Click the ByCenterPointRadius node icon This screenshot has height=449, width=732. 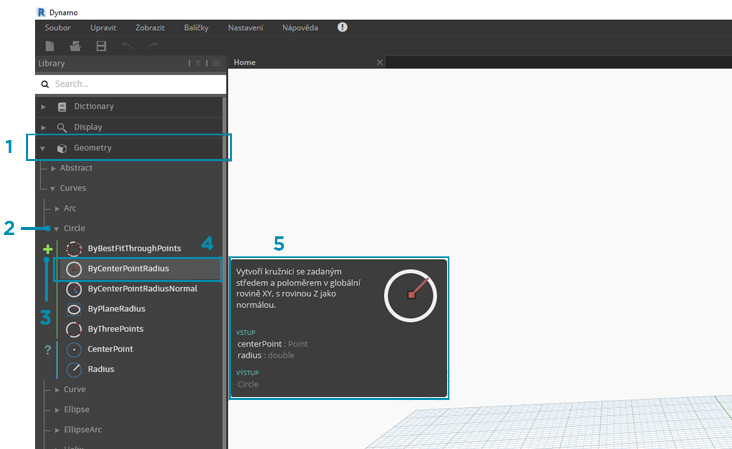74,269
